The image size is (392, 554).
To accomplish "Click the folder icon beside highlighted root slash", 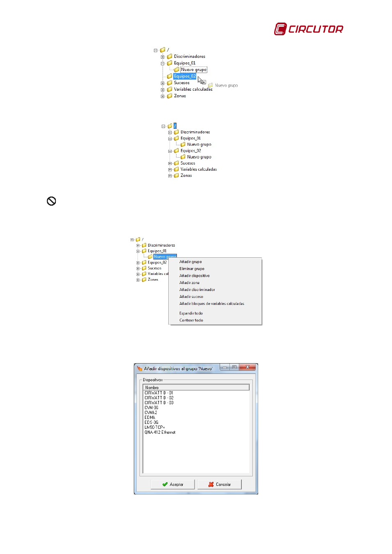I will tap(170, 126).
